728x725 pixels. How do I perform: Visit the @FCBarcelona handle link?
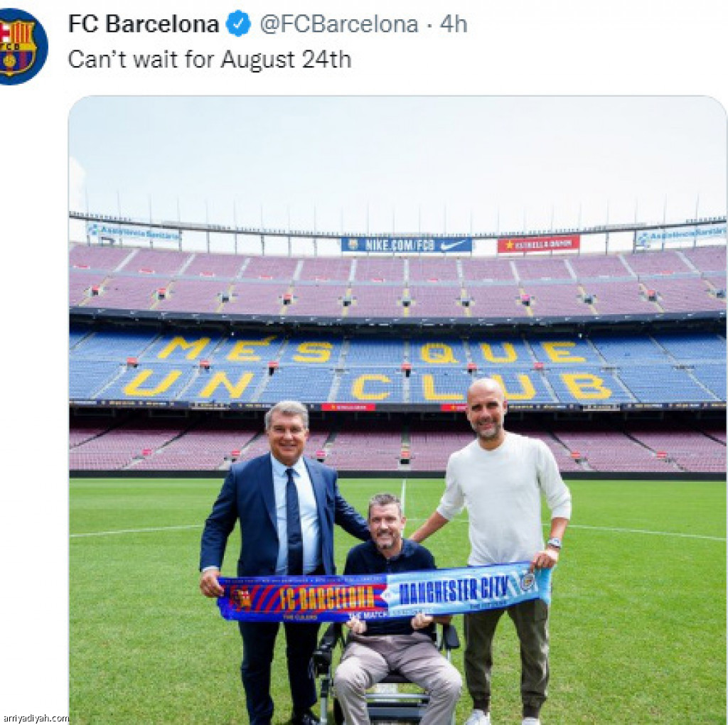pos(338,23)
